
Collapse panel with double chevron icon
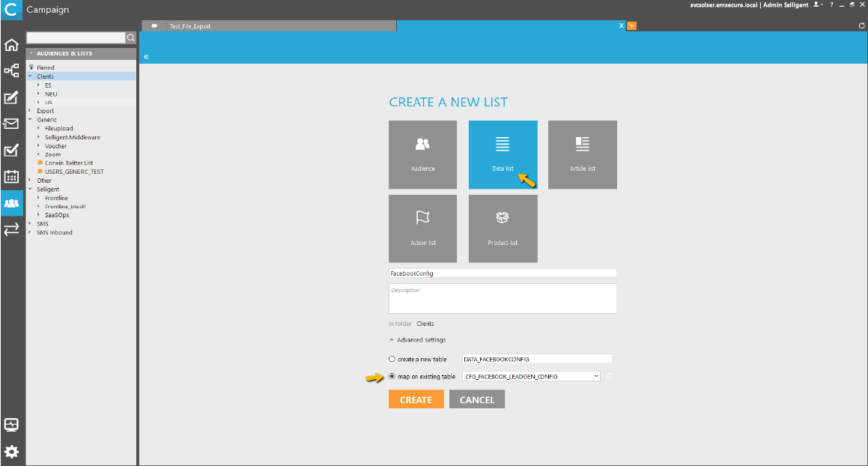(x=146, y=57)
